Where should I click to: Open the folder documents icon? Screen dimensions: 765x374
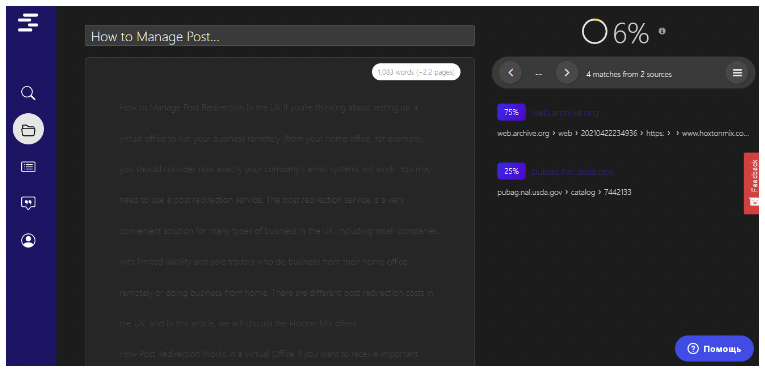tap(28, 129)
